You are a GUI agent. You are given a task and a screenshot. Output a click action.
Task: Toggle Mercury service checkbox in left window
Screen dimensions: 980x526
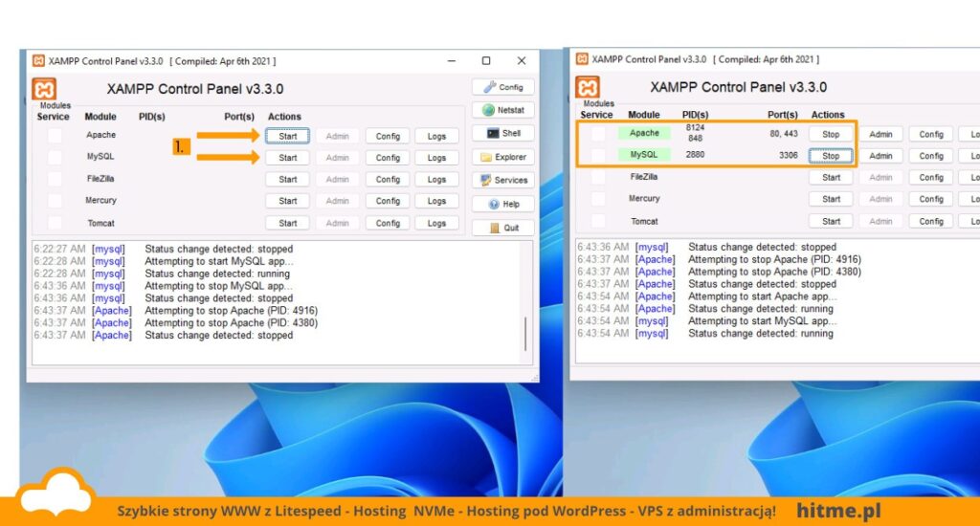click(55, 201)
